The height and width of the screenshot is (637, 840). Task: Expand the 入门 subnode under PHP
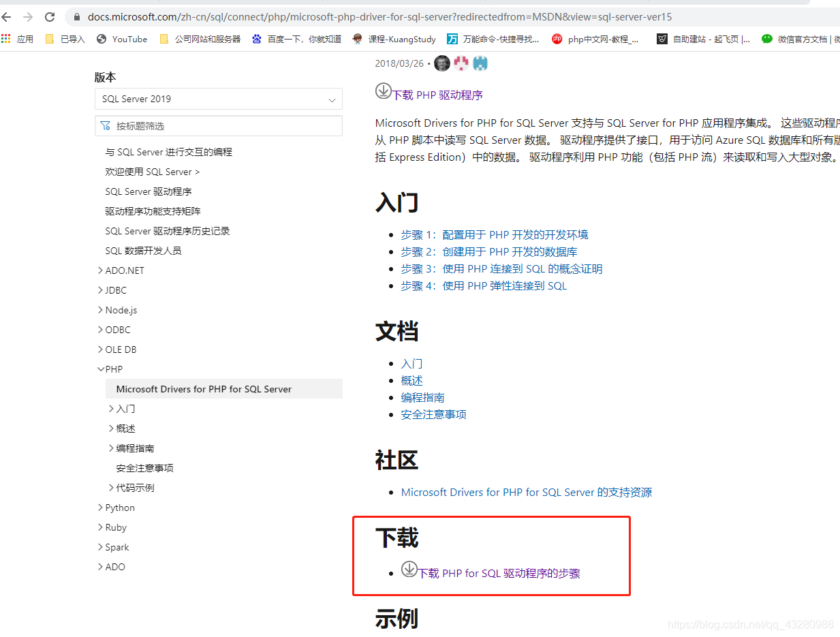(x=112, y=409)
